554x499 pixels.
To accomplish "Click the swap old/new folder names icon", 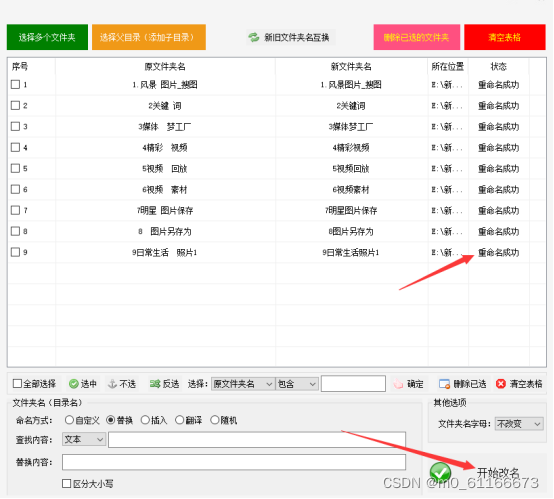I will click(x=253, y=37).
